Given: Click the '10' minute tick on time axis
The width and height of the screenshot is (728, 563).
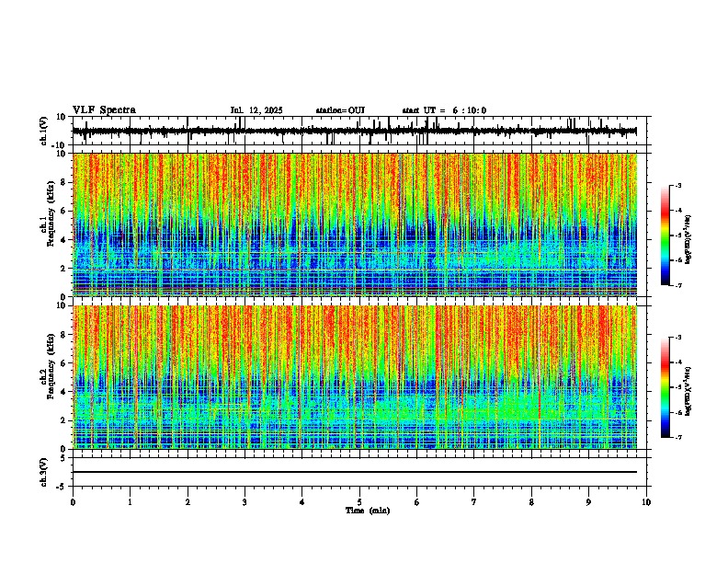Looking at the screenshot, I should click(646, 502).
